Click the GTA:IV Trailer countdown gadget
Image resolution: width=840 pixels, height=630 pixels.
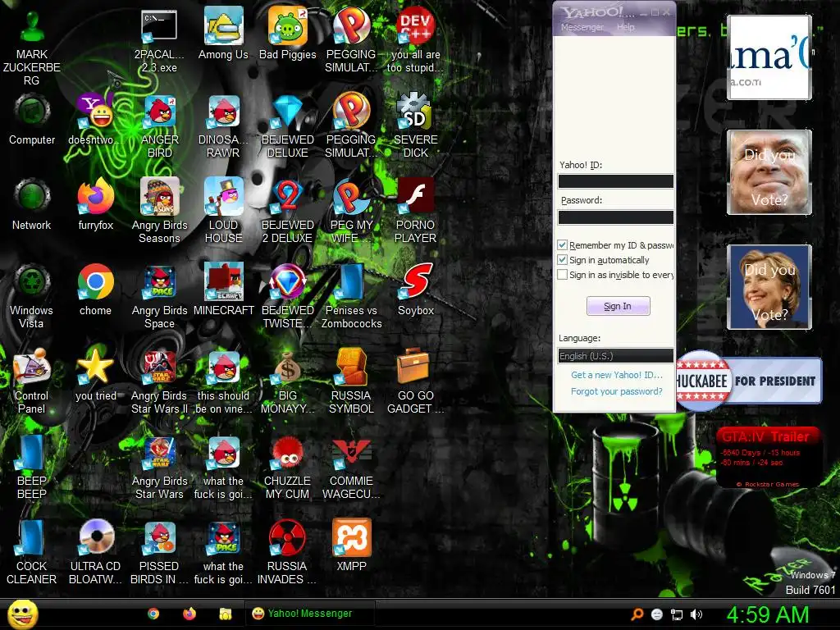tap(769, 458)
